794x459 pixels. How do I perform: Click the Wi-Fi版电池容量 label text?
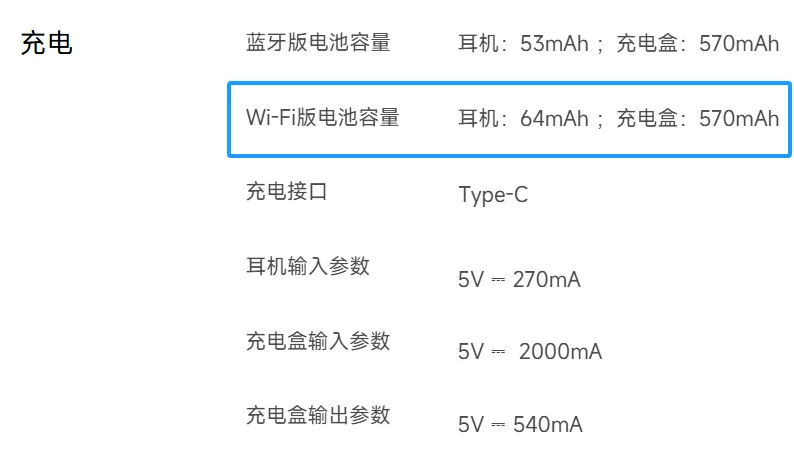(x=322, y=118)
